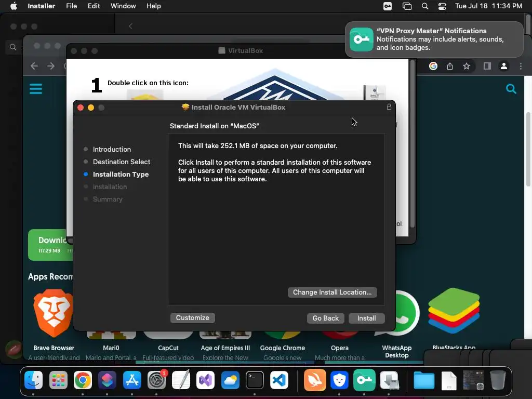Open Spotlight search in menu bar

[x=425, y=6]
